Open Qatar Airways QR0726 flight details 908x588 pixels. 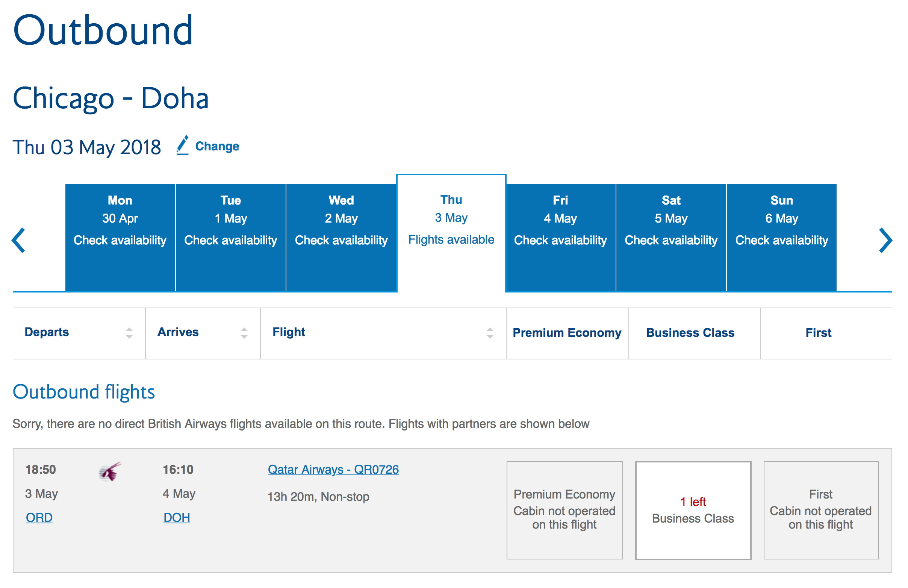pos(333,469)
